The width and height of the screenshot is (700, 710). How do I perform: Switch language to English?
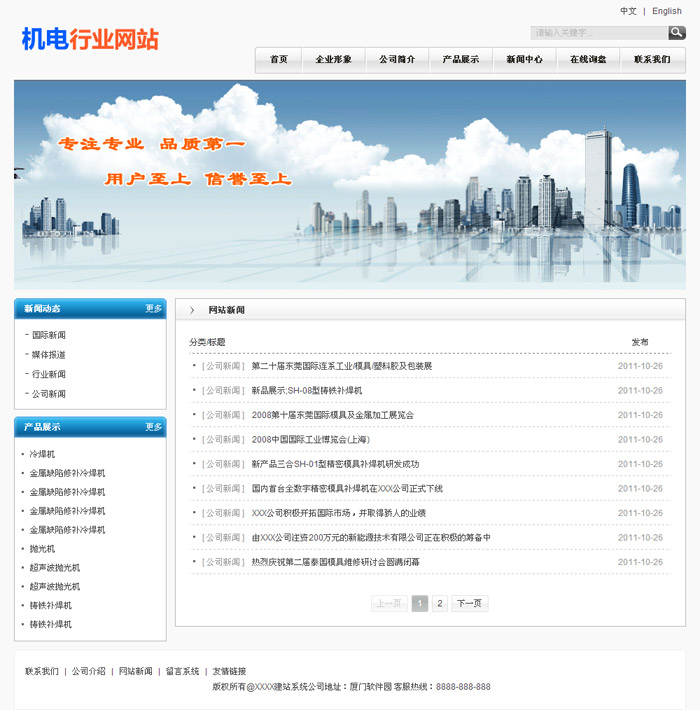point(666,11)
